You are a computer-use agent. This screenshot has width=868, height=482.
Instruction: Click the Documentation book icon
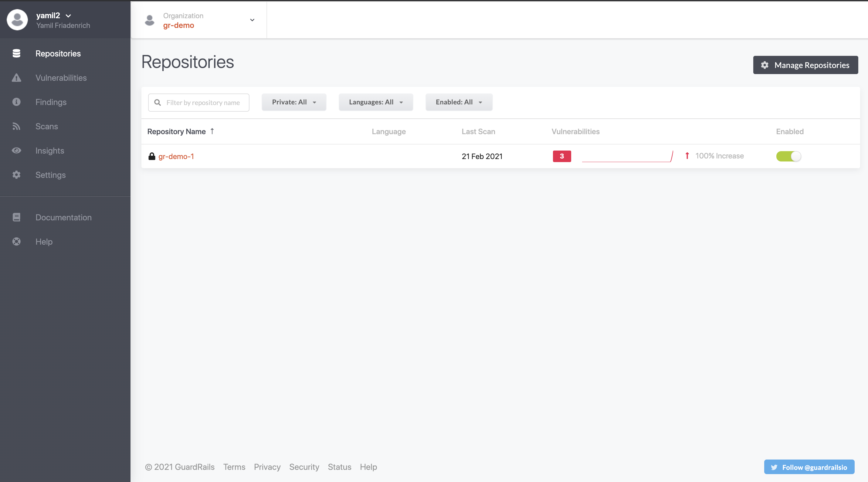[x=16, y=217]
